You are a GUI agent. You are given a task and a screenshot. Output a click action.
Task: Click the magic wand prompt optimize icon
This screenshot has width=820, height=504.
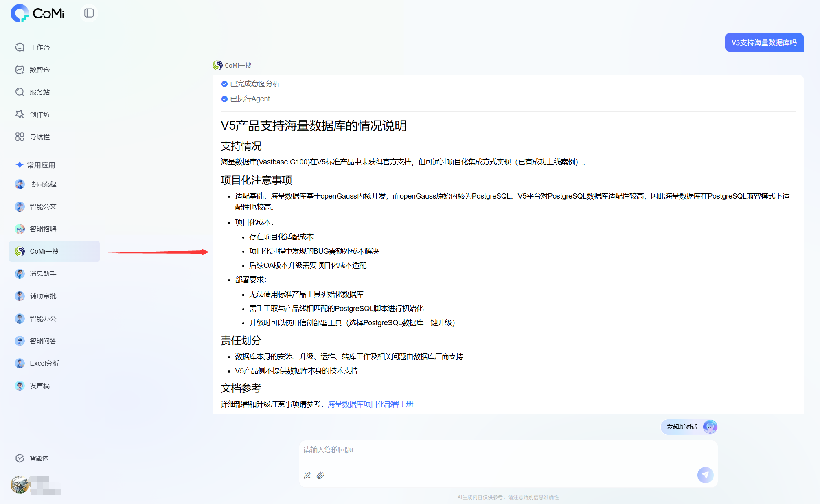307,475
